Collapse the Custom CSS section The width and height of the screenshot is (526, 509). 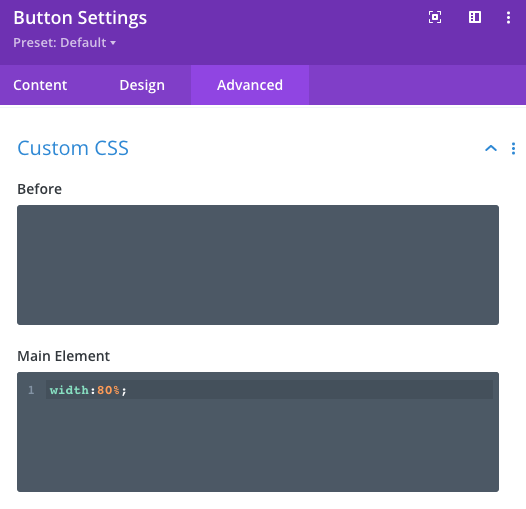coord(491,148)
